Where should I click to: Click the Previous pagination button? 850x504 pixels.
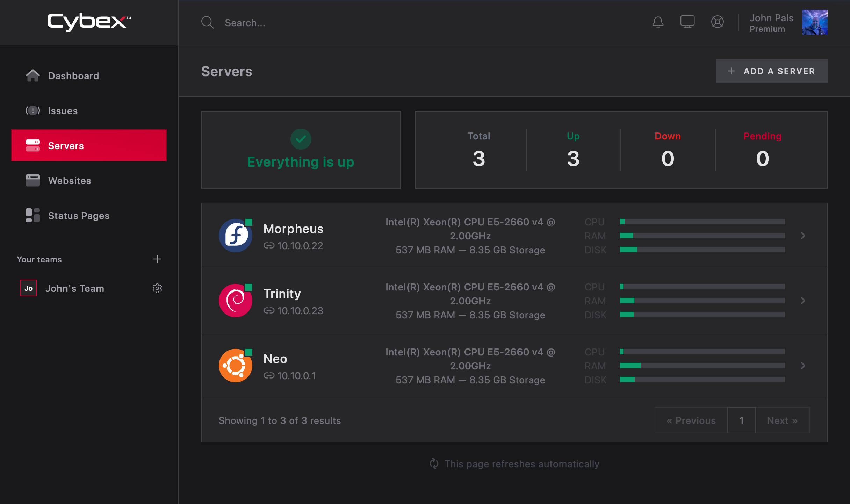(x=691, y=420)
